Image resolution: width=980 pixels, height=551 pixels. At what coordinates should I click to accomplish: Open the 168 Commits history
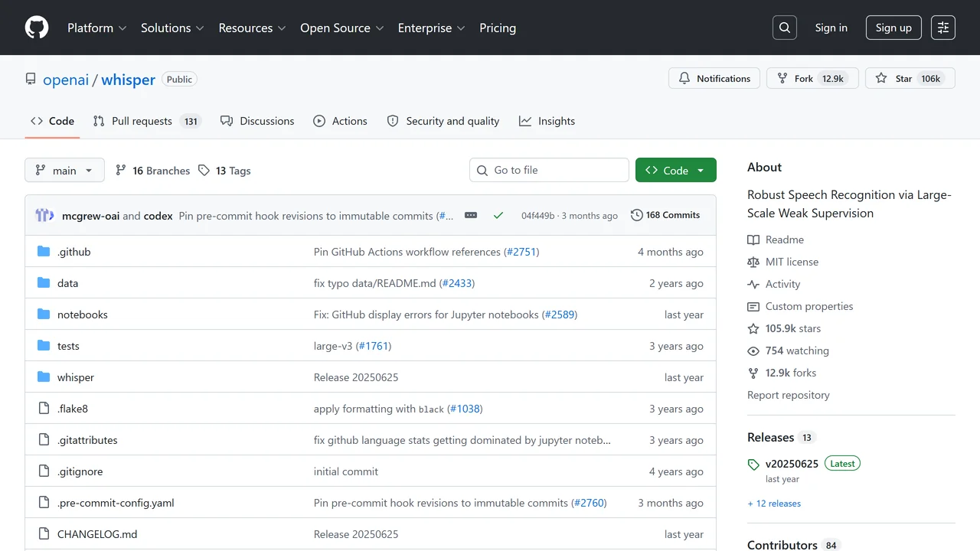pos(665,215)
